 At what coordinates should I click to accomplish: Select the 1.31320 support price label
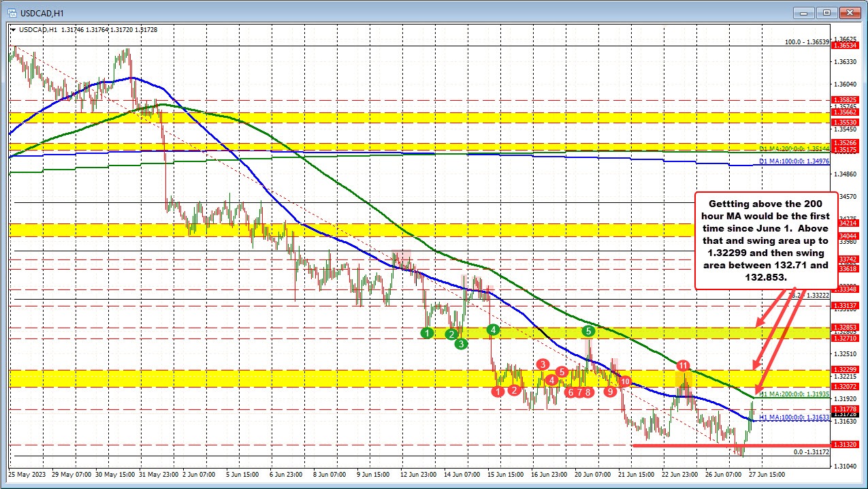846,444
